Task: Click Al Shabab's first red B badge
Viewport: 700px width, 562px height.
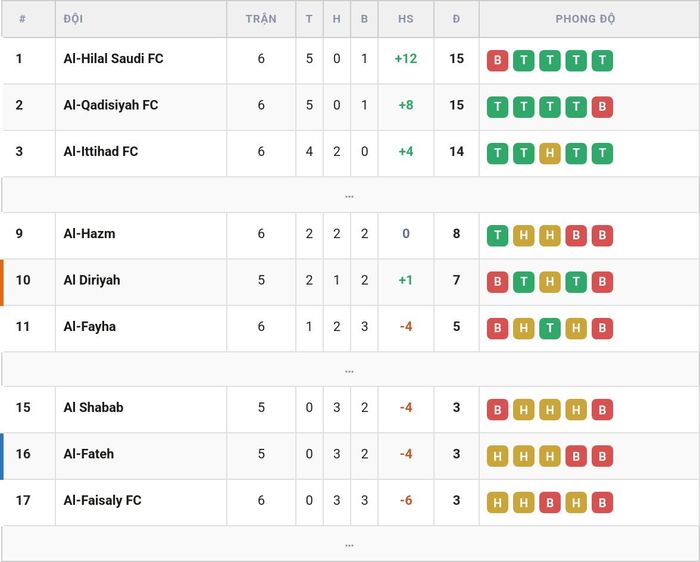Action: click(497, 409)
